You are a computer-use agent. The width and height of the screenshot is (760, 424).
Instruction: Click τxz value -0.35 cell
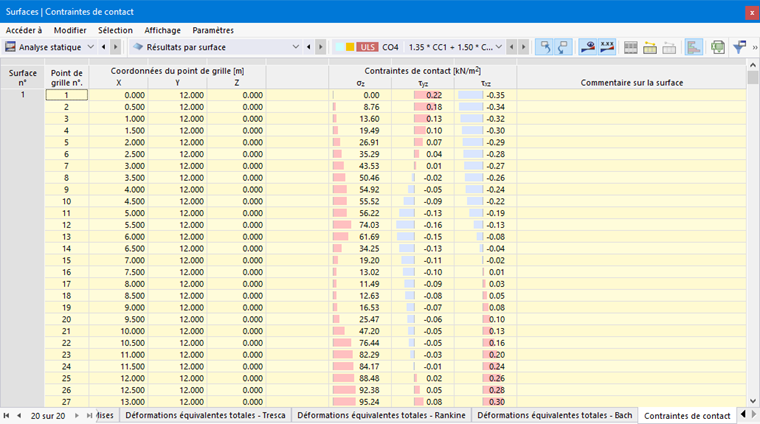(x=485, y=95)
